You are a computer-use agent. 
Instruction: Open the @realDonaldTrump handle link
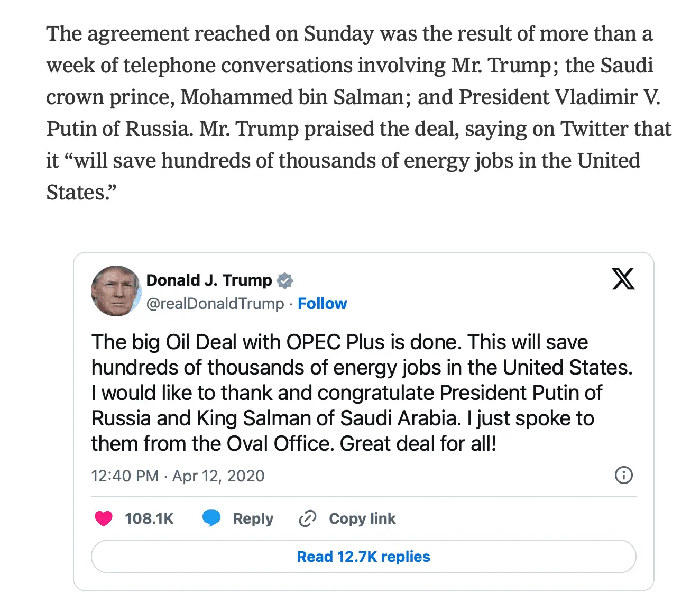click(215, 304)
